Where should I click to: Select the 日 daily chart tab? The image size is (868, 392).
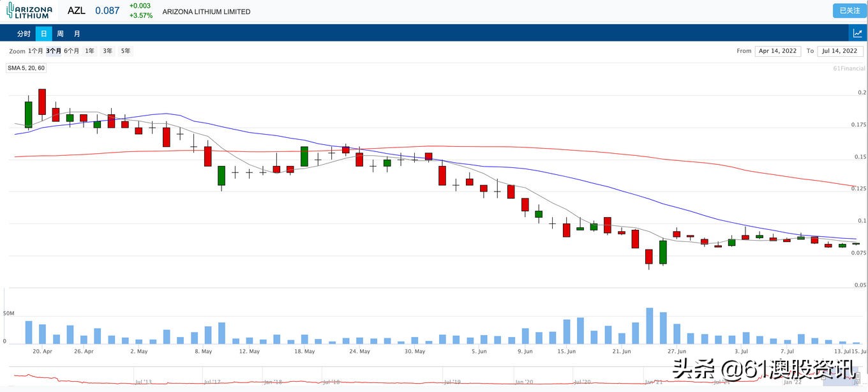point(43,34)
